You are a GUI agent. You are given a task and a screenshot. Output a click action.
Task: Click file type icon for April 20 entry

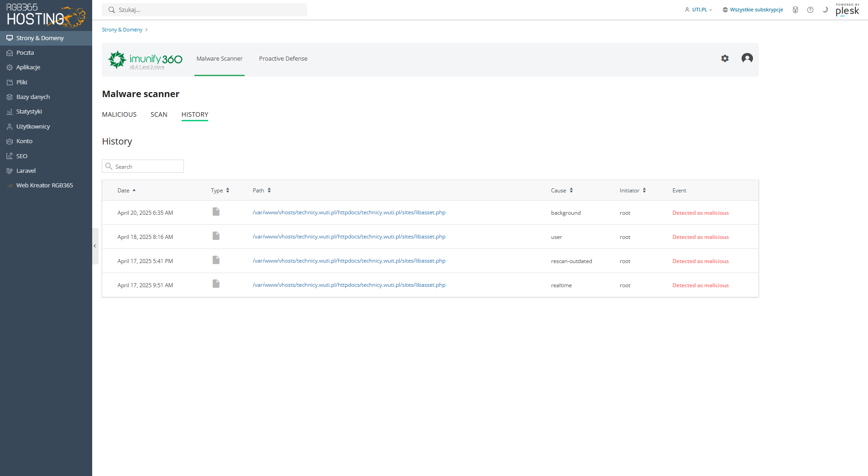tap(216, 212)
